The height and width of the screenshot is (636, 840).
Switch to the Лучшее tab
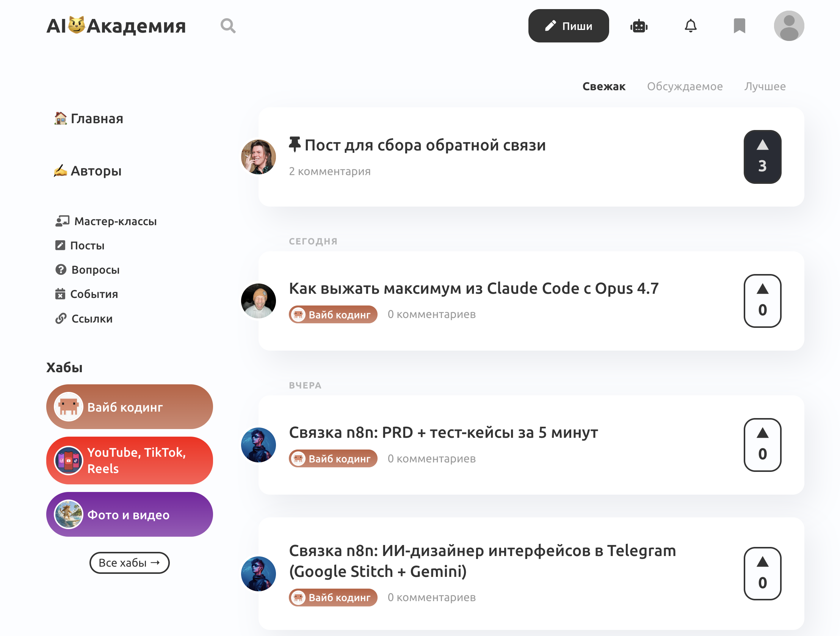point(765,86)
